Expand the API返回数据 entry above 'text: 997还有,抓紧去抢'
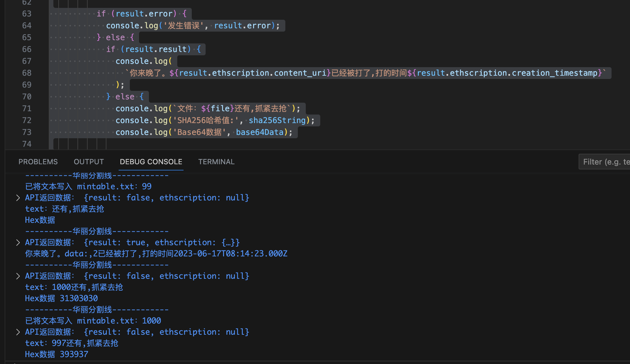Screen dimensions: 630x364 [x=18, y=332]
